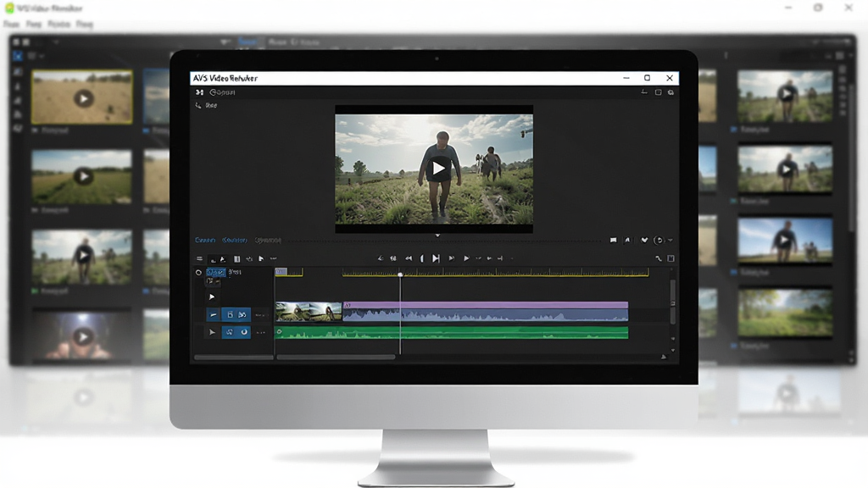Open the dropdown arrow next to the circular icon
Viewport: 868px width, 488px height.
tap(670, 240)
